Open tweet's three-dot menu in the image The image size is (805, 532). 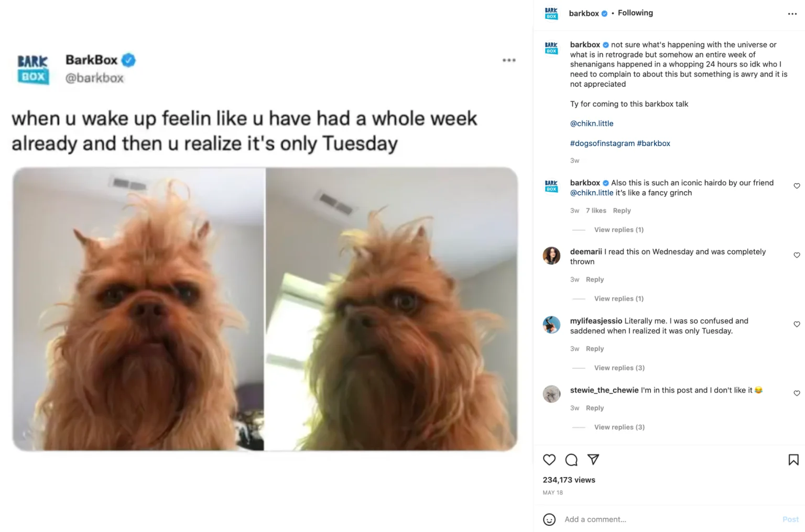click(509, 60)
